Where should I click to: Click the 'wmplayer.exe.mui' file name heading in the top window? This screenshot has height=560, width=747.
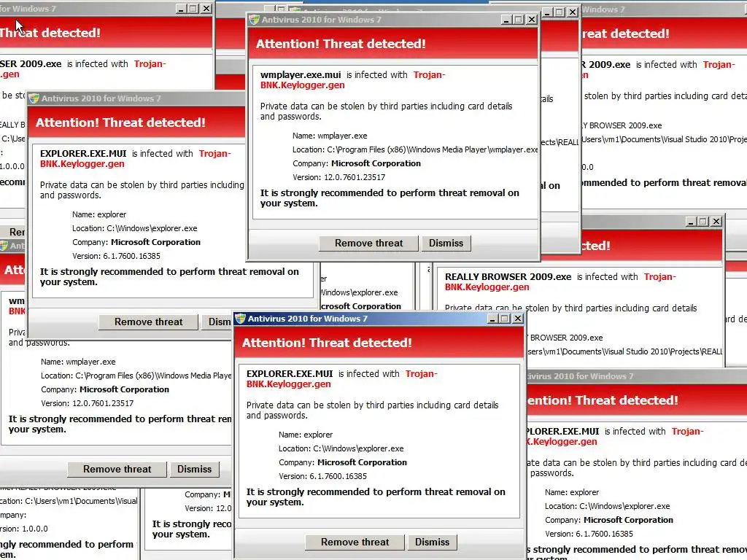tap(301, 75)
